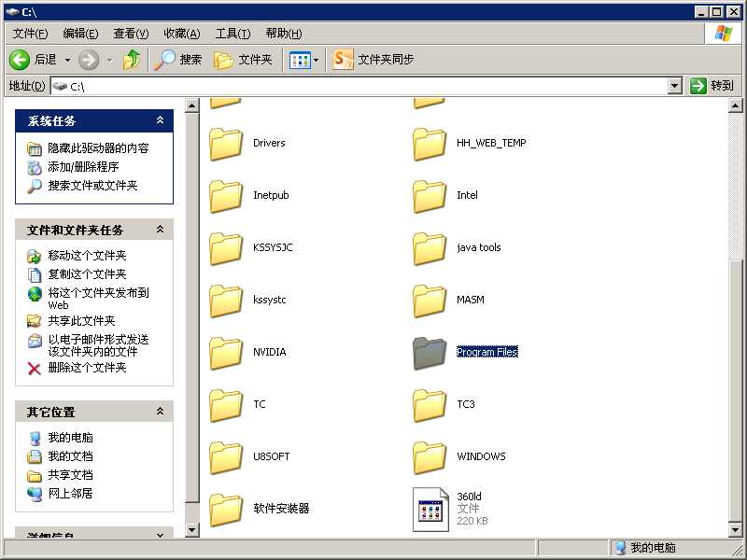Select the 360ld file icon
The image size is (747, 560).
tap(430, 509)
